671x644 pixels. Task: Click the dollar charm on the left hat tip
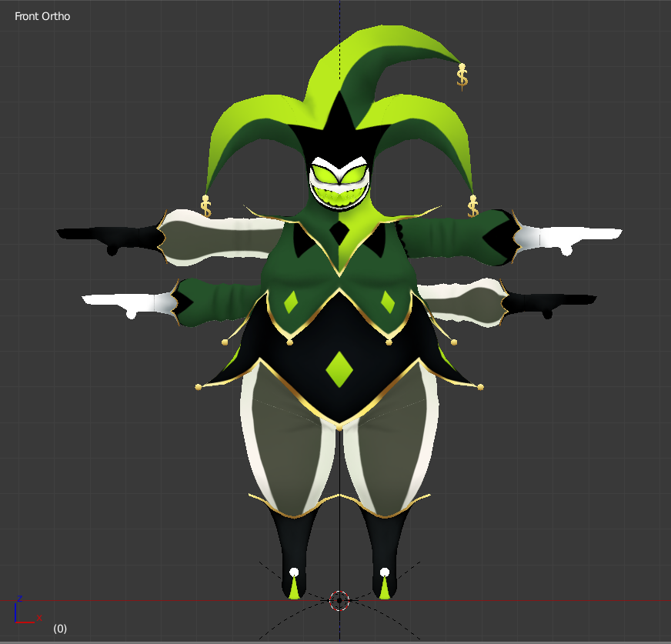point(205,206)
